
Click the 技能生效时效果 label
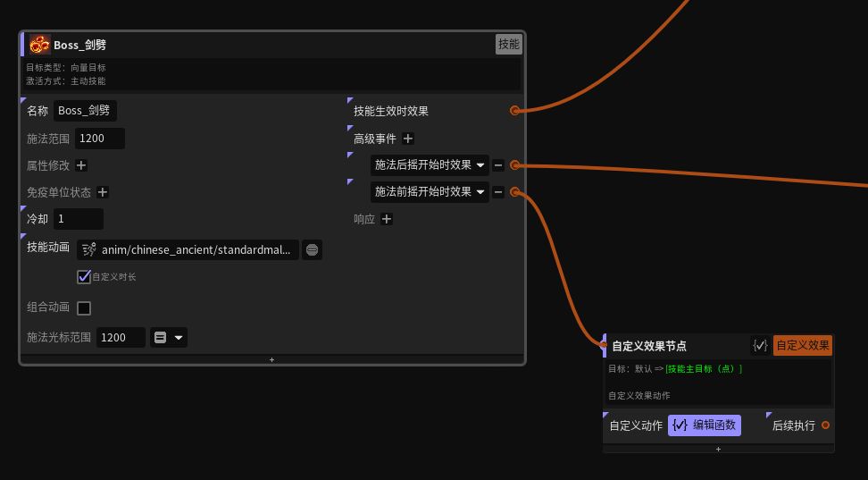391,111
